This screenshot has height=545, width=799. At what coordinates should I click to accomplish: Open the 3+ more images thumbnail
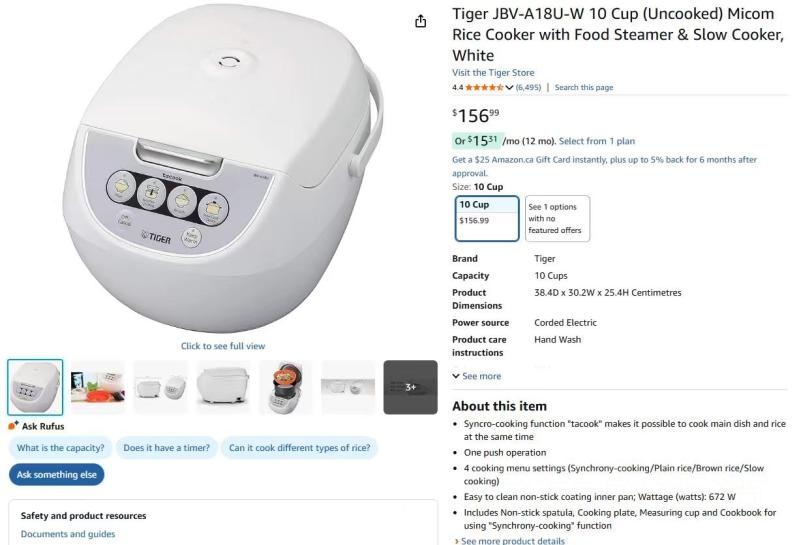[x=410, y=387]
